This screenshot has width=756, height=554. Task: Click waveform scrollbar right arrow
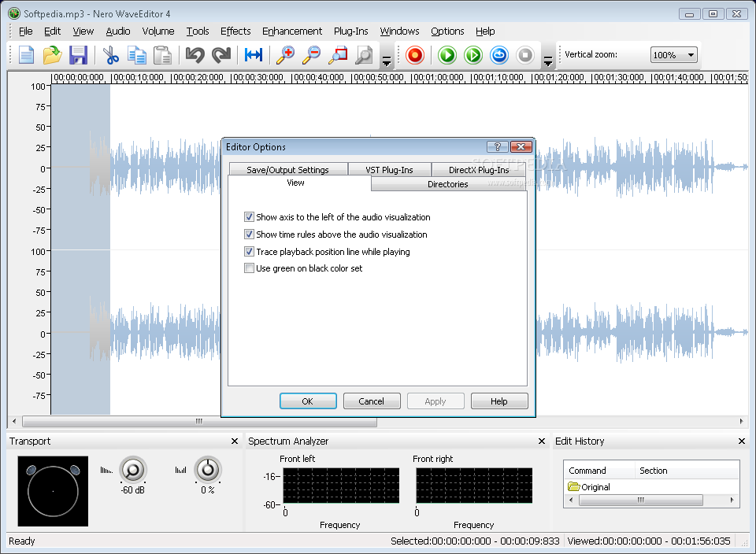[742, 422]
